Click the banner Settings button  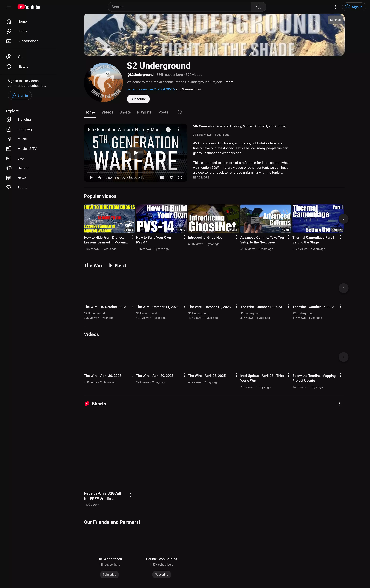335,20
